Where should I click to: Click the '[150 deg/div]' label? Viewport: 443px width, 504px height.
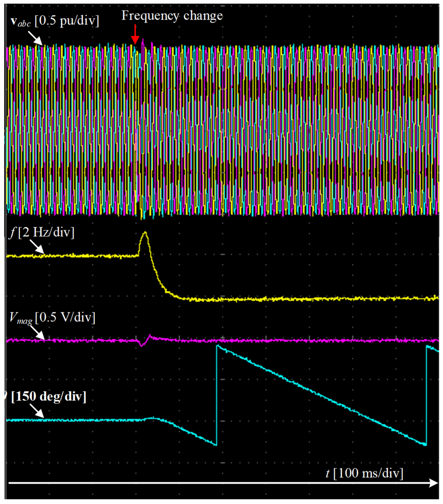(48, 397)
